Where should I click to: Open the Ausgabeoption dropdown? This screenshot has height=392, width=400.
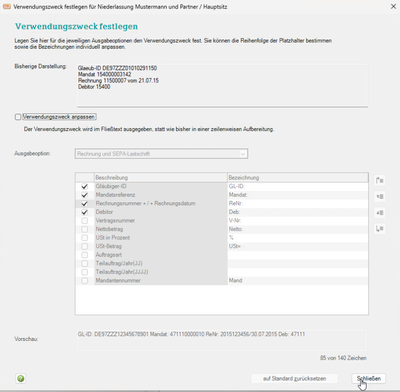point(161,154)
